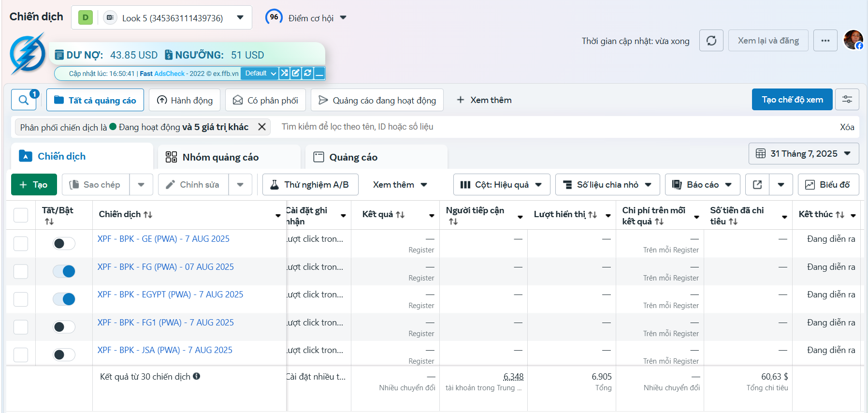868x413 pixels.
Task: Click the export share icon button
Action: coord(757,185)
